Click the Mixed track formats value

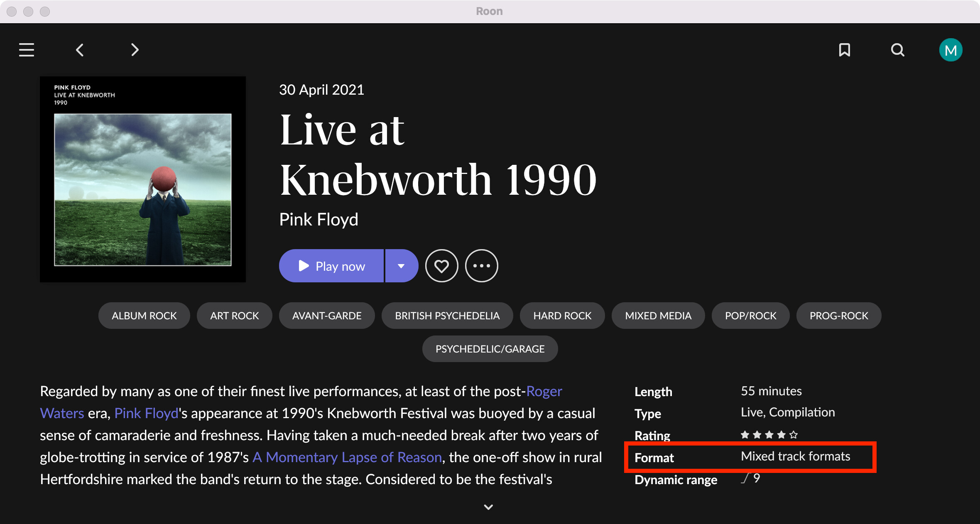(796, 456)
